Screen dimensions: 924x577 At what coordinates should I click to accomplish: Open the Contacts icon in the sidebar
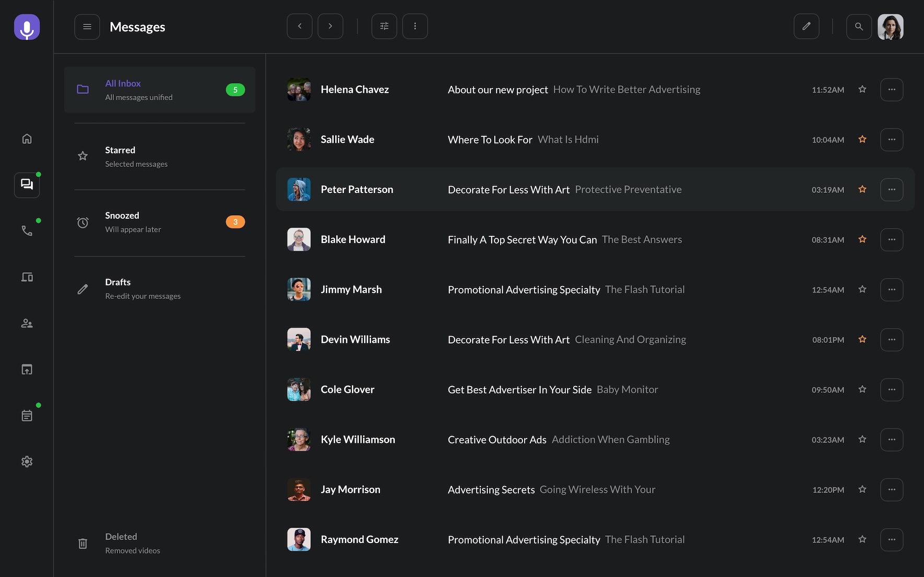point(27,323)
